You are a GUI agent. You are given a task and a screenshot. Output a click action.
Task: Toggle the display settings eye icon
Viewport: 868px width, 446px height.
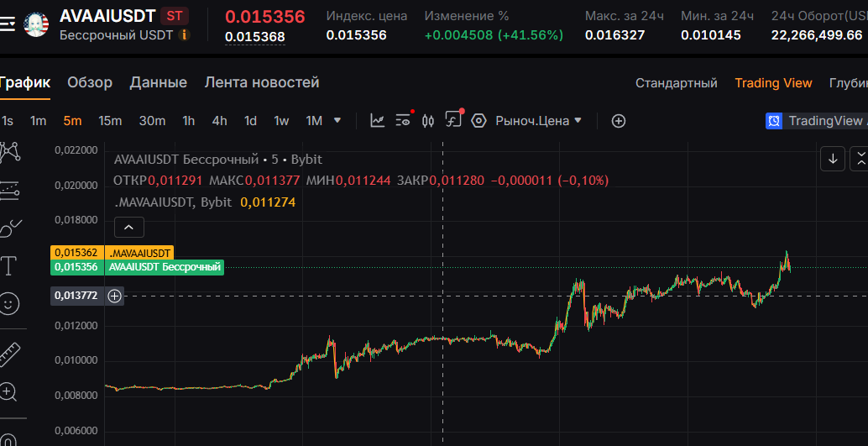[403, 120]
